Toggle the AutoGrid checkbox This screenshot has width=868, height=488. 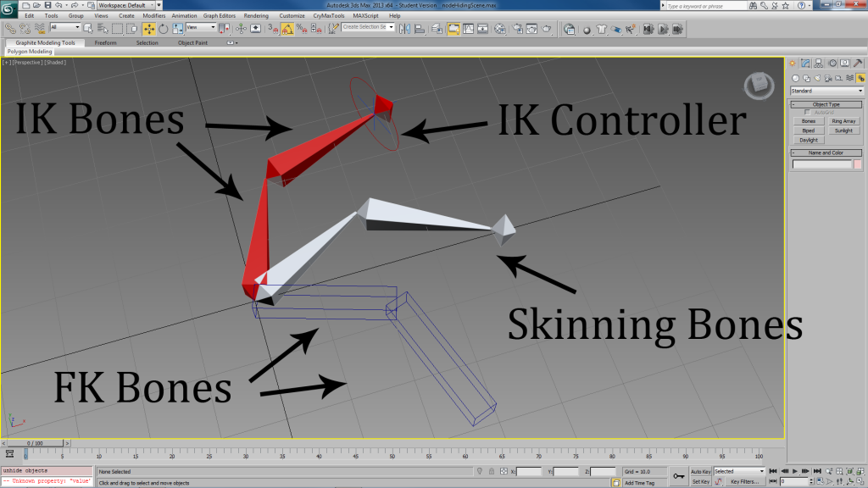pos(806,112)
